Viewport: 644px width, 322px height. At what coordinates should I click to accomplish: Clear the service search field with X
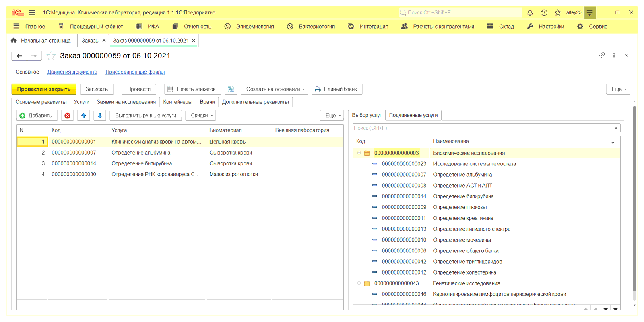(616, 128)
